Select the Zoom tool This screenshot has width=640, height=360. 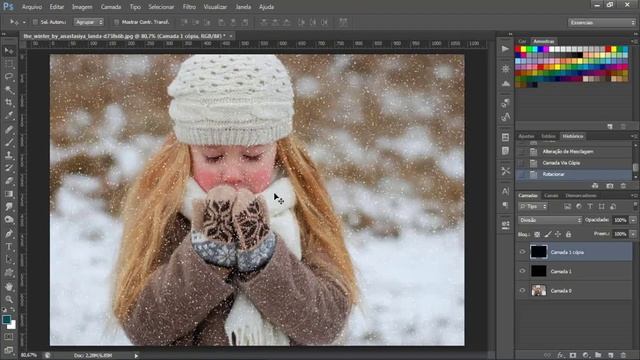coord(9,300)
